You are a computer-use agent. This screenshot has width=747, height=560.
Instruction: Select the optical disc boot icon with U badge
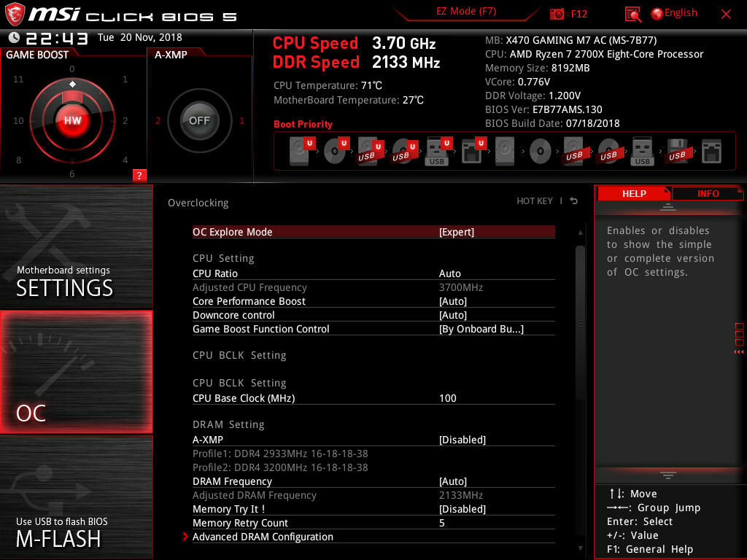[x=336, y=151]
